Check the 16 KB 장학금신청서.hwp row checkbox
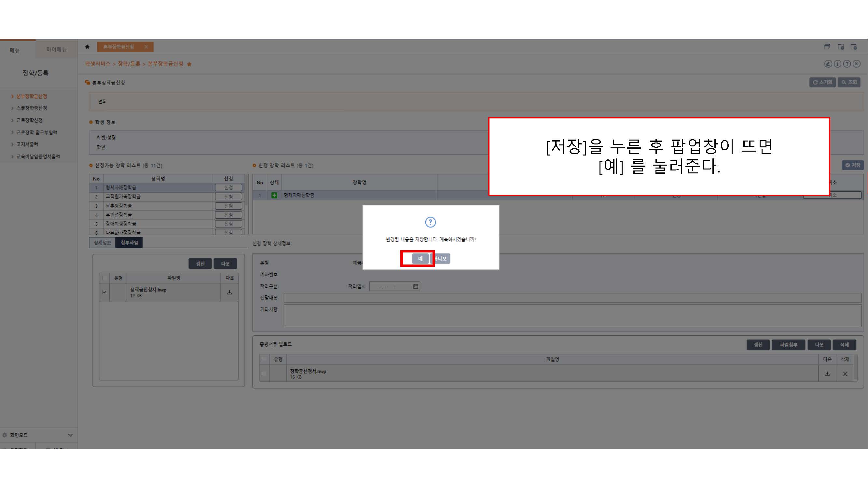The width and height of the screenshot is (868, 488). click(x=265, y=373)
